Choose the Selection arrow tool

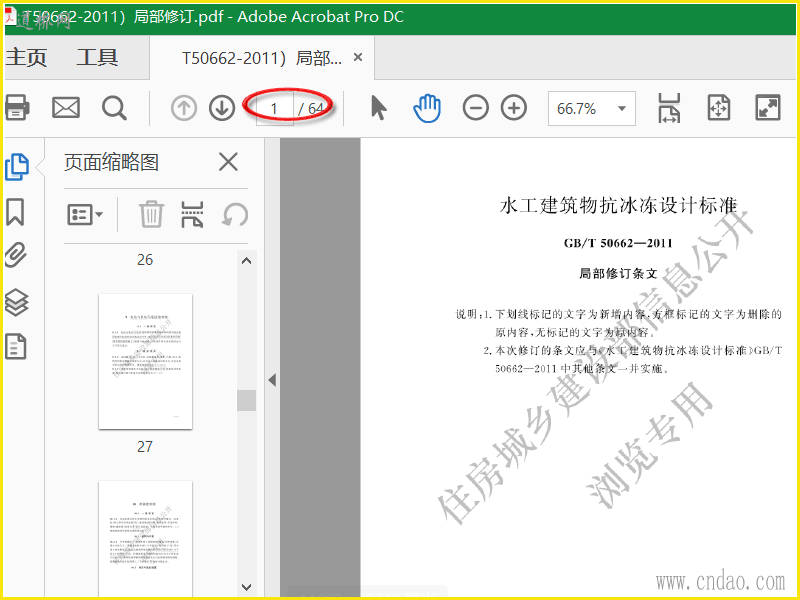[379, 108]
